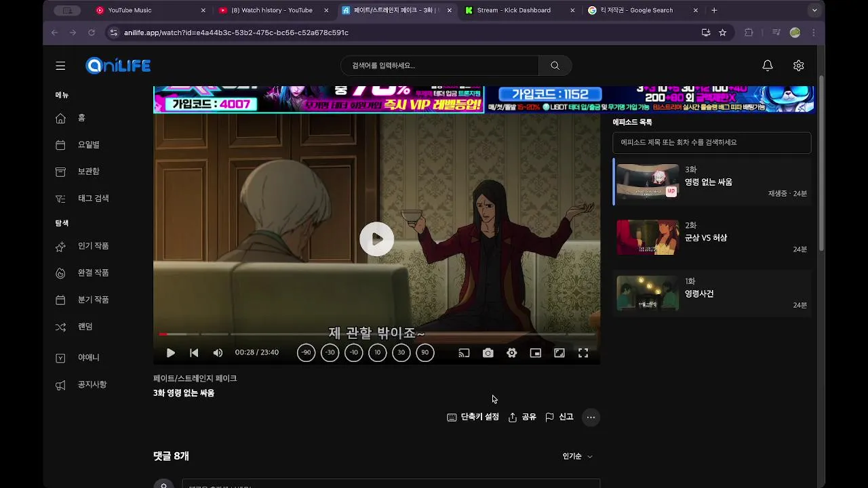Mute the video volume
Viewport: 868px width, 488px height.
(218, 353)
